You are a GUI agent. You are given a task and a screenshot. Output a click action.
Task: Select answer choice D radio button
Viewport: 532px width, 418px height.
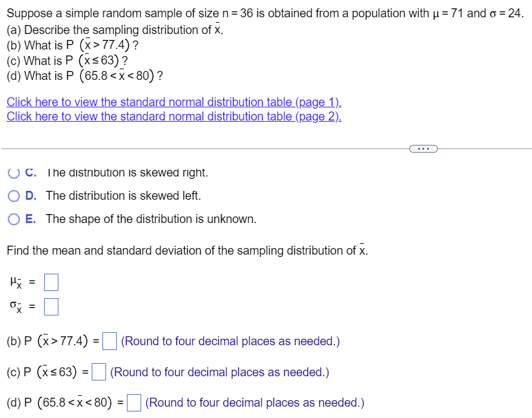[13, 196]
